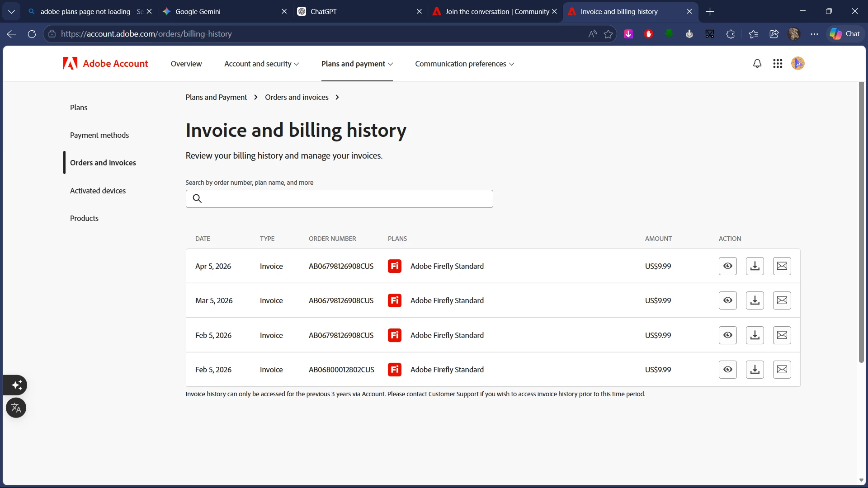Screen dimensions: 868x488
Task: View the Apr 5, 2026 invoice
Action: coord(727,266)
